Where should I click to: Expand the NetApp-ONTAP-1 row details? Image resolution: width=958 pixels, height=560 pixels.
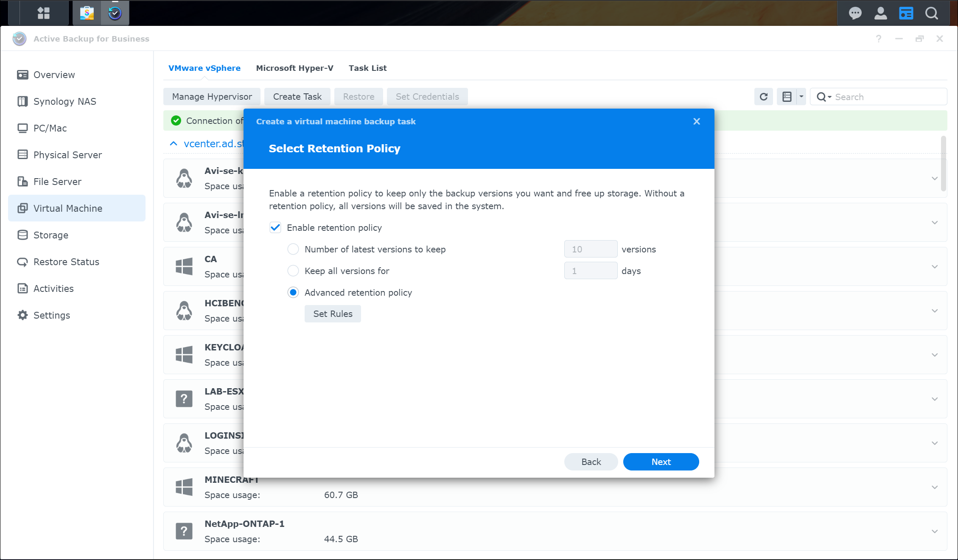tap(934, 531)
